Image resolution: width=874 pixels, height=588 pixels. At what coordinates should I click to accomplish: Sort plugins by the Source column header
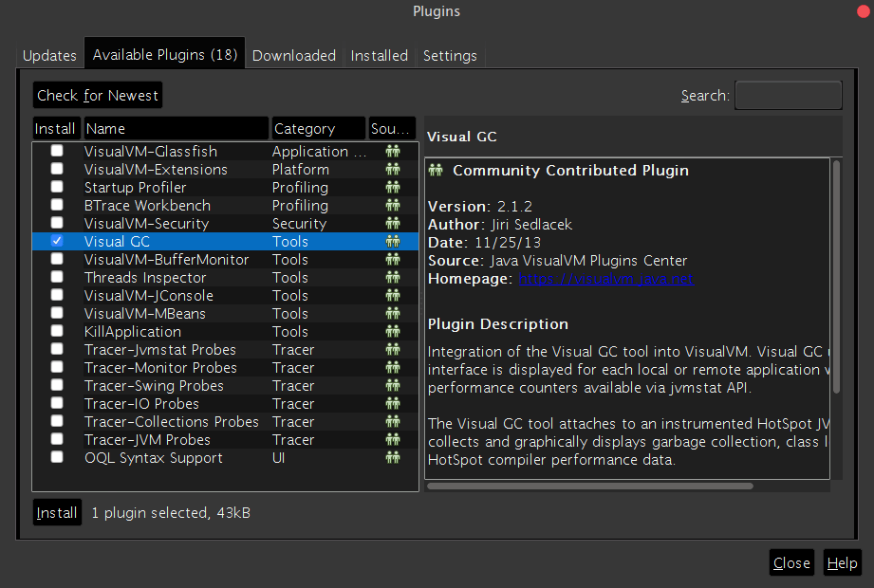coord(392,128)
